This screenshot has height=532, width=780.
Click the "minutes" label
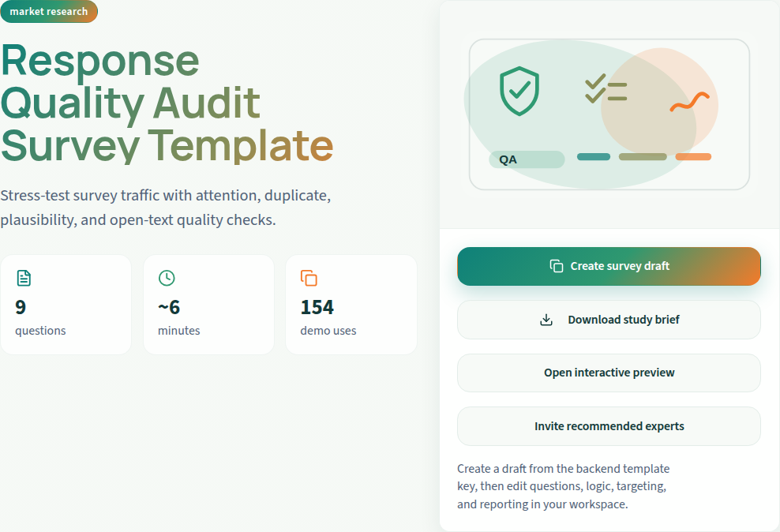179,331
